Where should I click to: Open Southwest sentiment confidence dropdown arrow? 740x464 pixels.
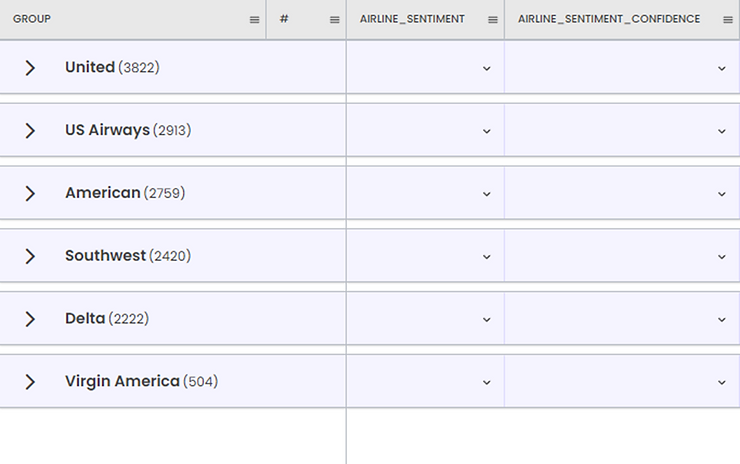pos(722,257)
